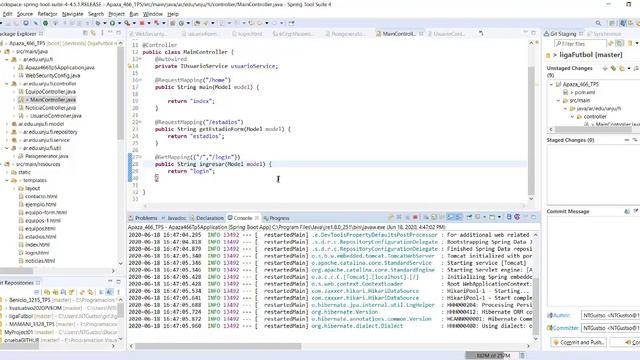
Task: Click the Commit and Push button
Action: tap(578, 342)
